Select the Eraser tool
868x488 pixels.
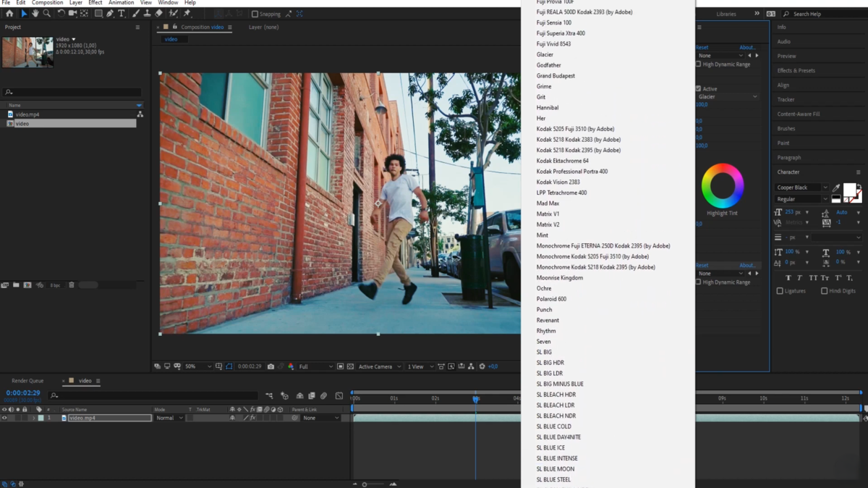pyautogui.click(x=158, y=13)
